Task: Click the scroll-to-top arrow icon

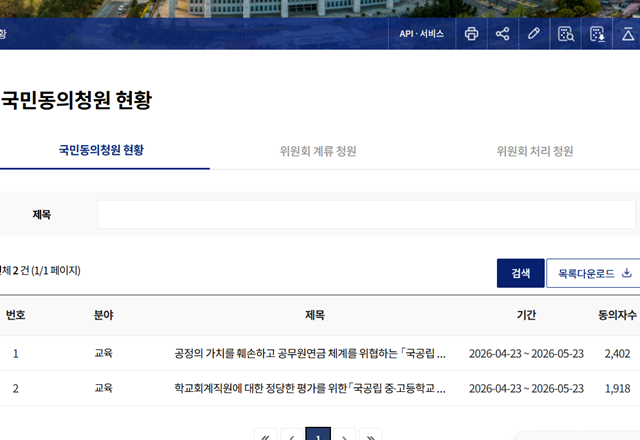Action: pyautogui.click(x=628, y=34)
